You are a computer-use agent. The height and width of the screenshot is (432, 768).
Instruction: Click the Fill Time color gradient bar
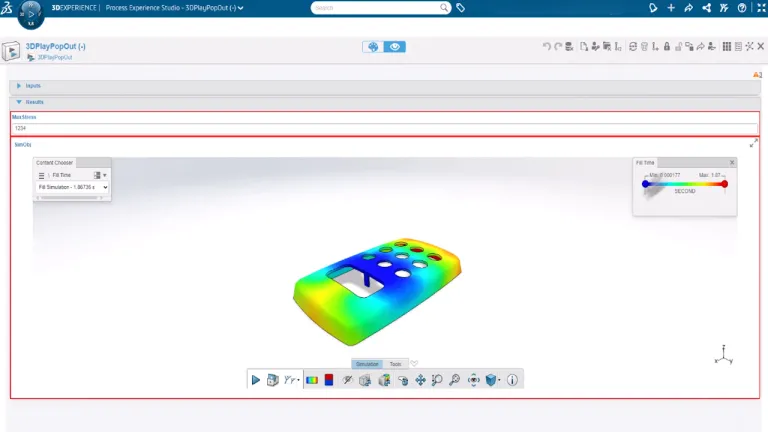685,184
